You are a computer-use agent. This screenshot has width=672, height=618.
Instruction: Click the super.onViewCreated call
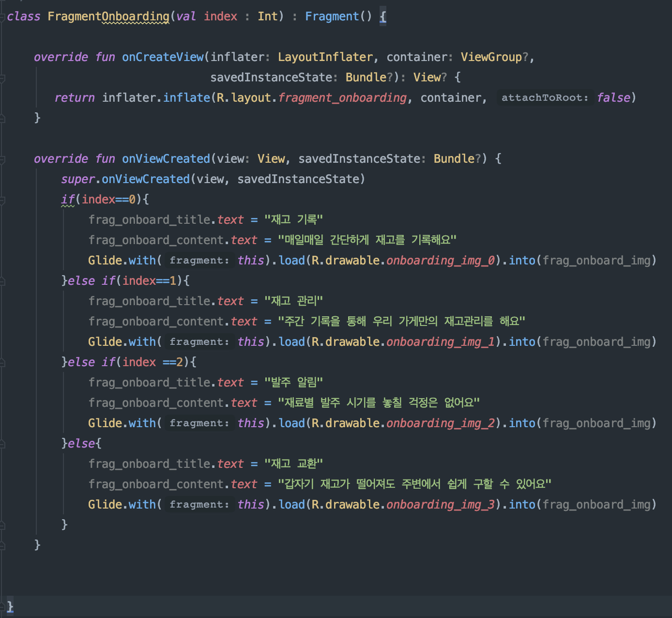click(x=145, y=179)
